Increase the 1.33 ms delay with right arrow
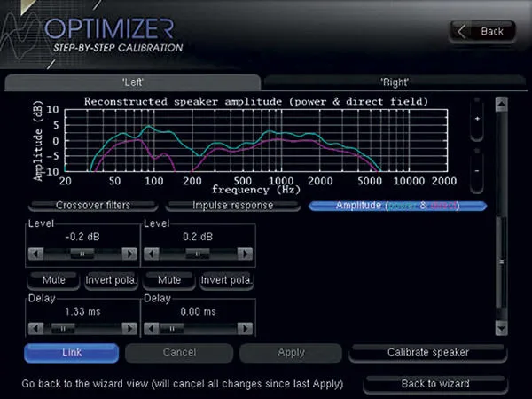The height and width of the screenshot is (399, 532). tap(129, 328)
